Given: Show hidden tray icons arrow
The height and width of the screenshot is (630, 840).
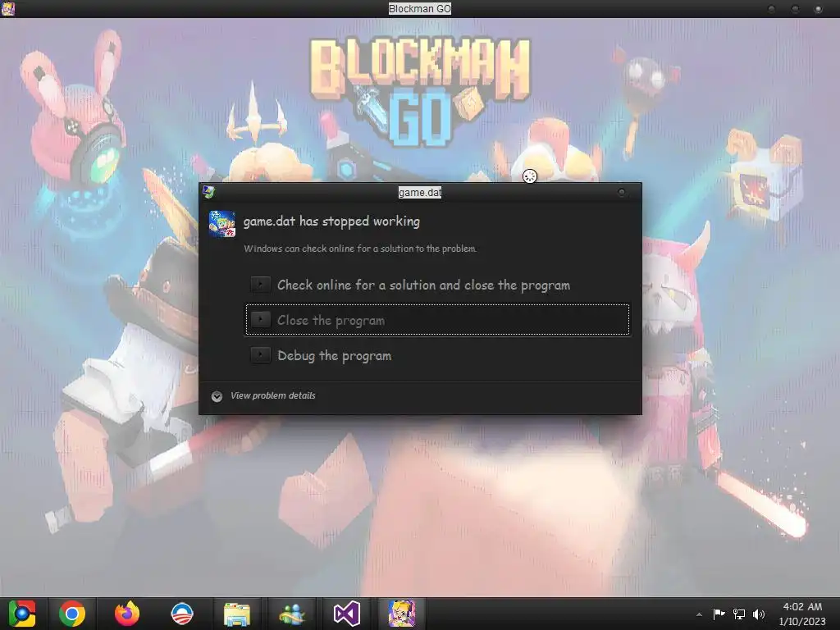Looking at the screenshot, I should pos(699,614).
